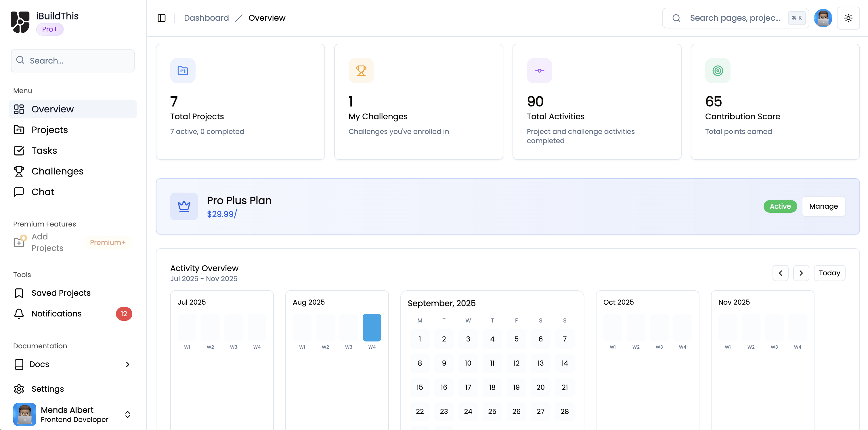Click the My Challenges trophy icon
Image resolution: width=868 pixels, height=430 pixels.
361,70
